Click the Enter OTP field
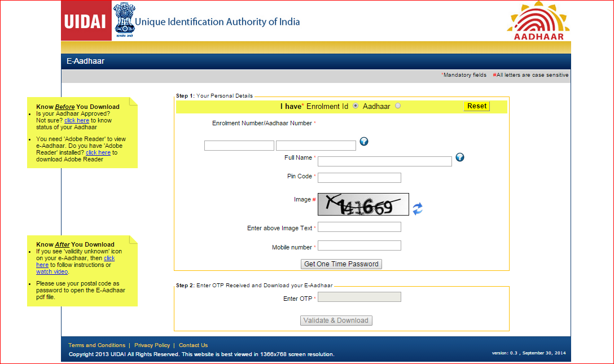 (x=359, y=297)
